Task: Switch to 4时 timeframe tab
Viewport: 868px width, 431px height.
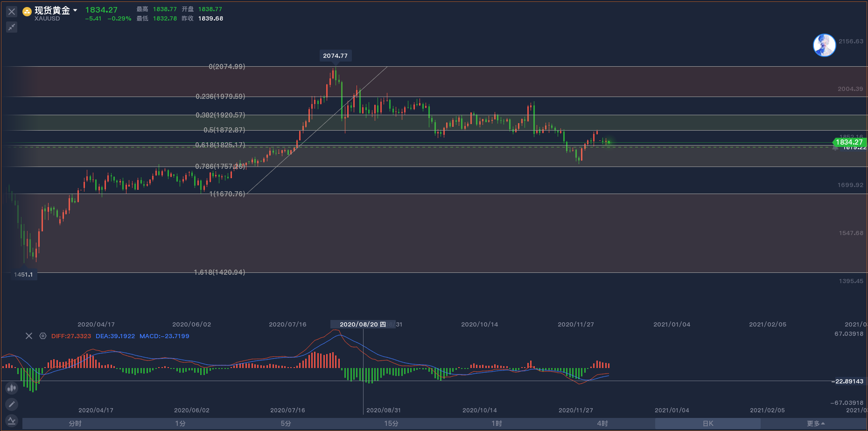Action: click(x=602, y=424)
